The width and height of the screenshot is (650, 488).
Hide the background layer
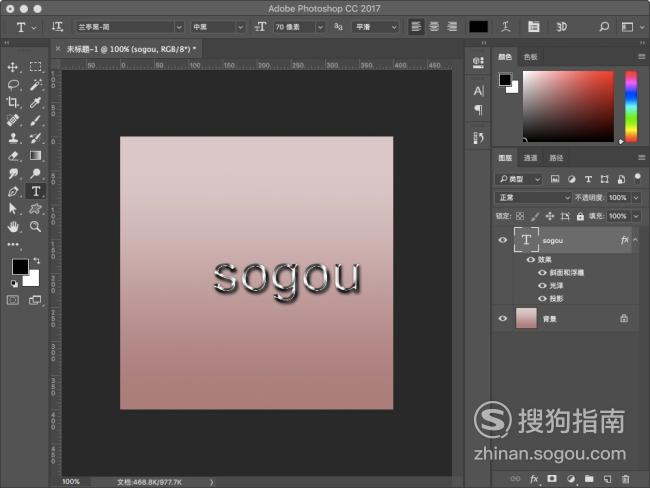tap(502, 318)
